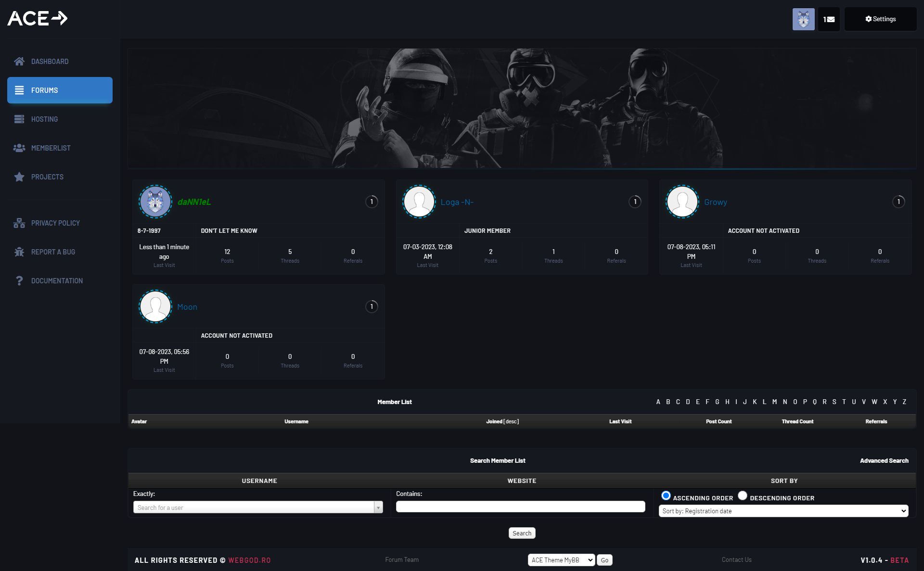Screen dimensions: 924x571
Task: Click the Memberlist users icon
Action: (19, 148)
